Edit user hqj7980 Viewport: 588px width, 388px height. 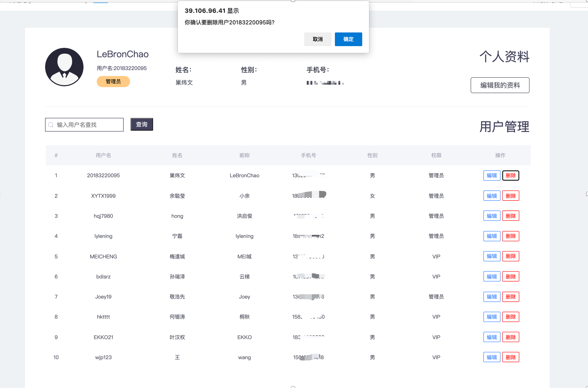point(491,216)
